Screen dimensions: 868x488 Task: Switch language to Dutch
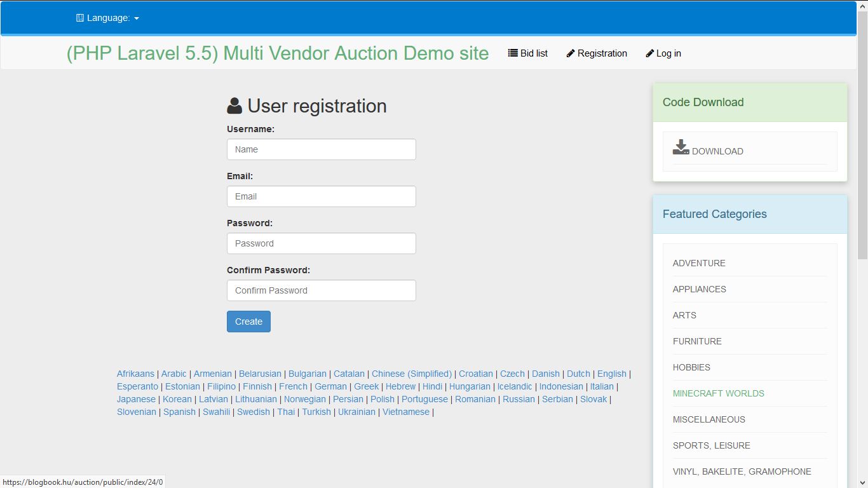click(578, 374)
